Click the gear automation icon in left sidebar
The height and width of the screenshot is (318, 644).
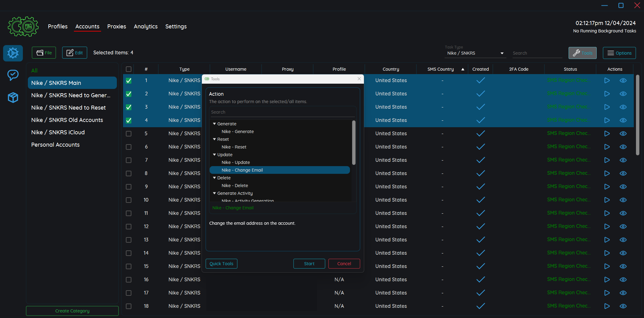[x=13, y=53]
